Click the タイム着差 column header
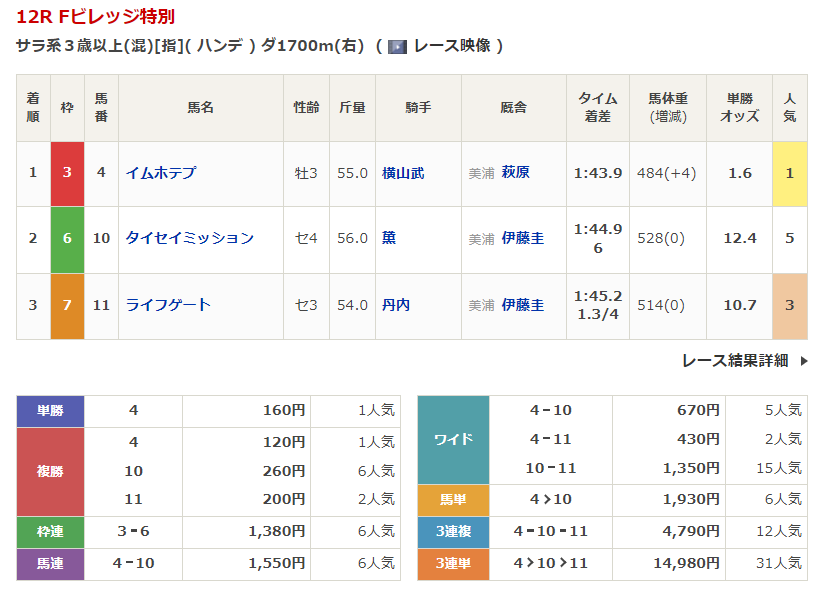The image size is (823, 591). tap(598, 108)
